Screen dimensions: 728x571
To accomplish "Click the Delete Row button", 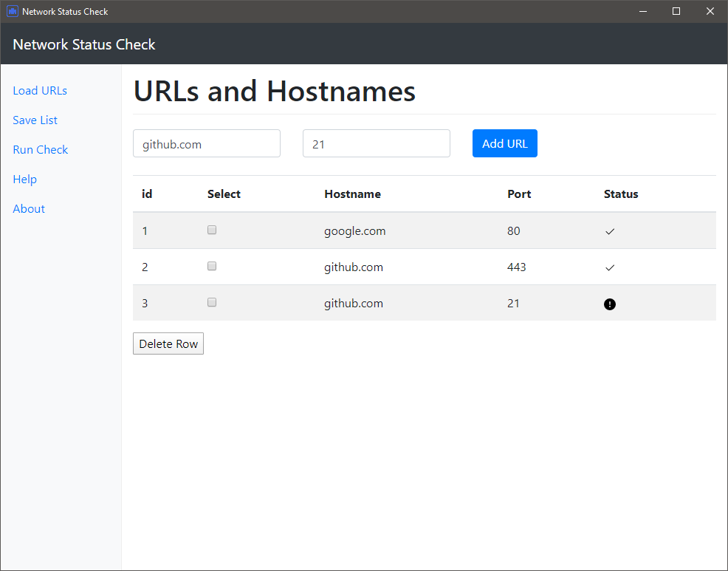I will 168,343.
